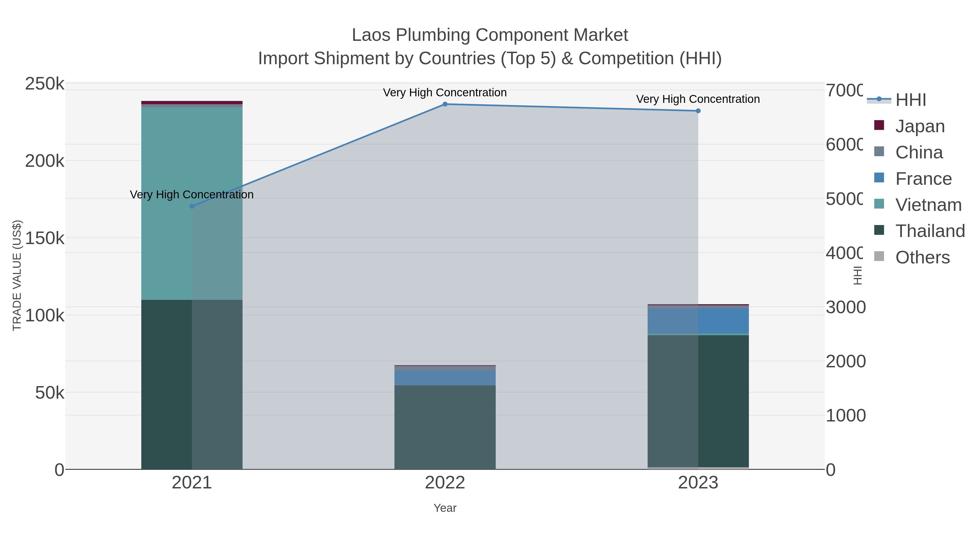Click the 2021 HHI line marker
The height and width of the screenshot is (551, 980).
pos(192,207)
